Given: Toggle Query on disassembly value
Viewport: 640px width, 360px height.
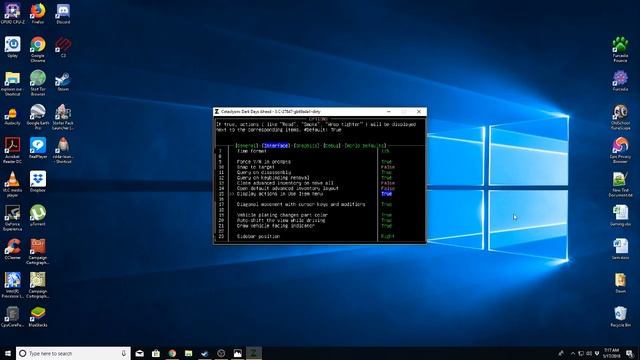Looking at the screenshot, I should tap(386, 172).
